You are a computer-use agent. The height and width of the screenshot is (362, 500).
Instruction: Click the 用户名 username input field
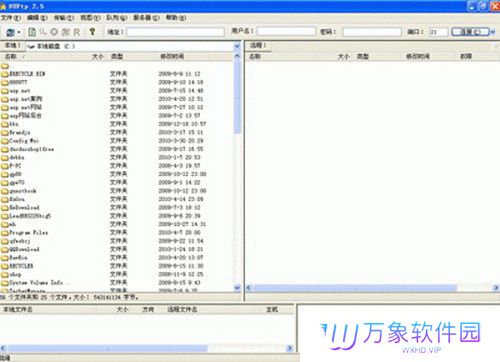point(286,32)
